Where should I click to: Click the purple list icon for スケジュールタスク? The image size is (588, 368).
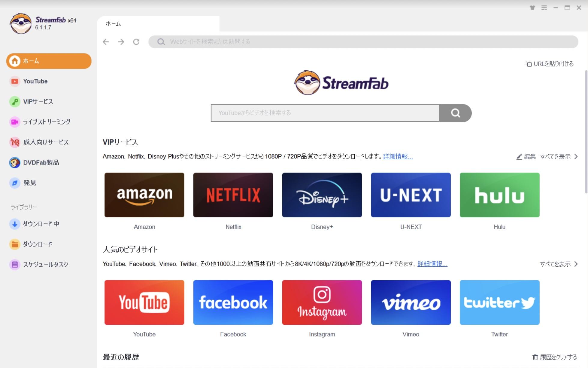click(x=15, y=265)
